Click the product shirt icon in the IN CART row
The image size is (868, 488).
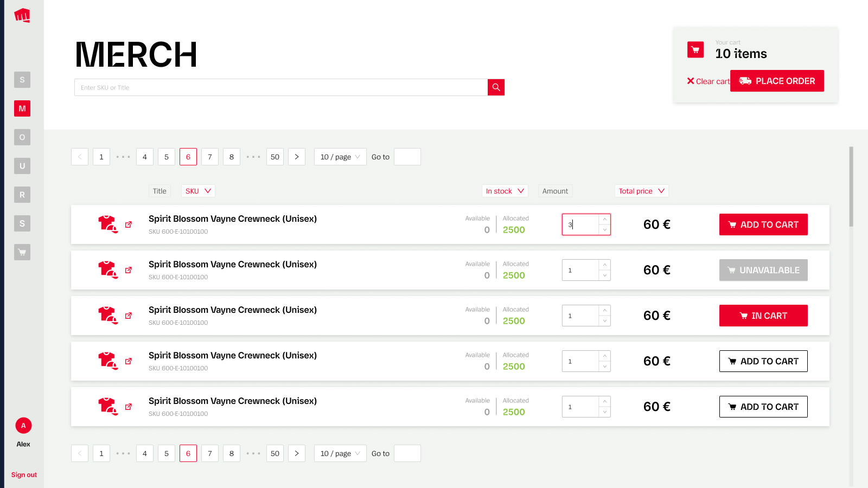pyautogui.click(x=108, y=315)
